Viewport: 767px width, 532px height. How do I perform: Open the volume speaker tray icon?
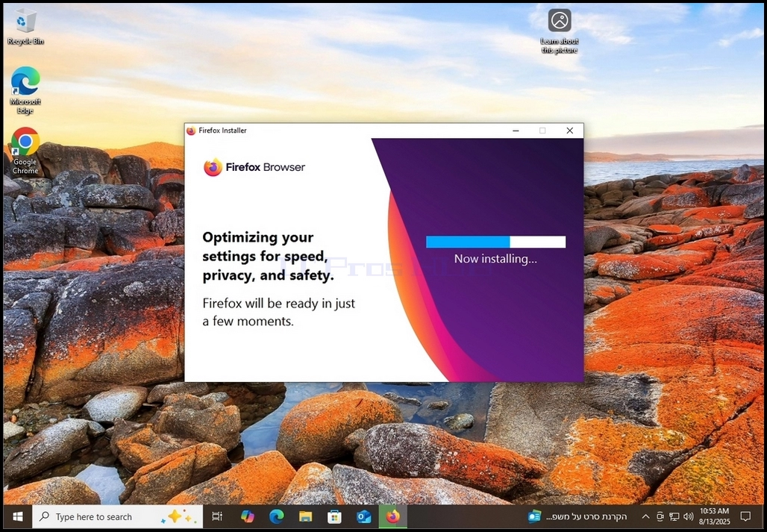[x=688, y=516]
